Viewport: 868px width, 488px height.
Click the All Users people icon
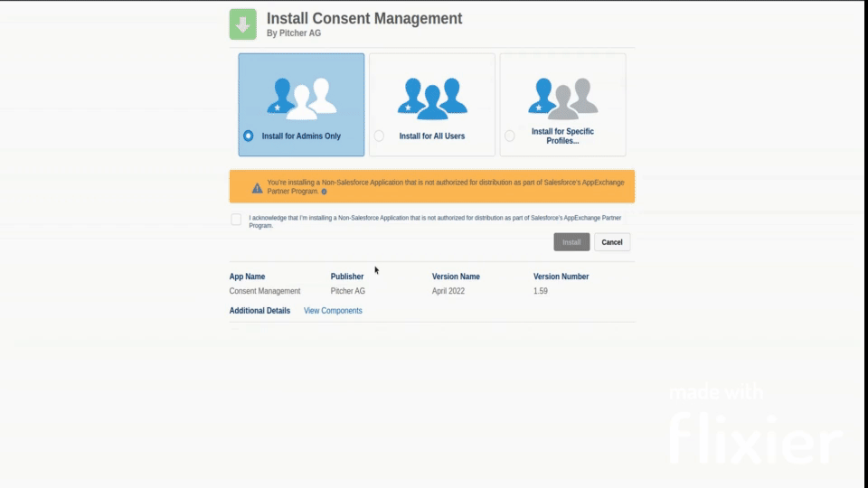(x=432, y=98)
